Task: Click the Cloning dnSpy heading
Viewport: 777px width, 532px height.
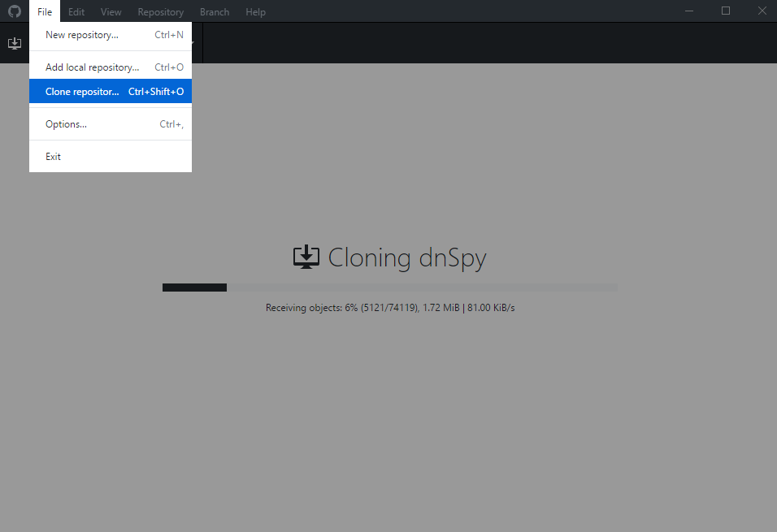Action: (x=407, y=257)
